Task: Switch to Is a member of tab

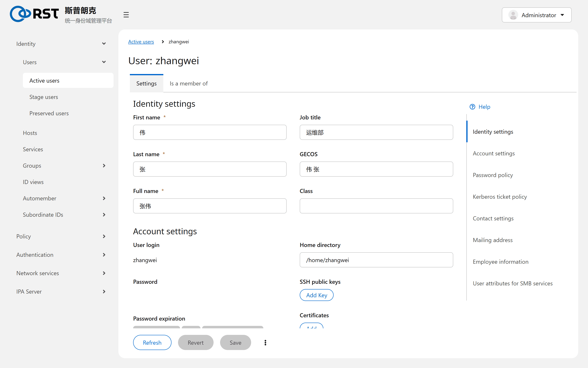Action: 189,83
